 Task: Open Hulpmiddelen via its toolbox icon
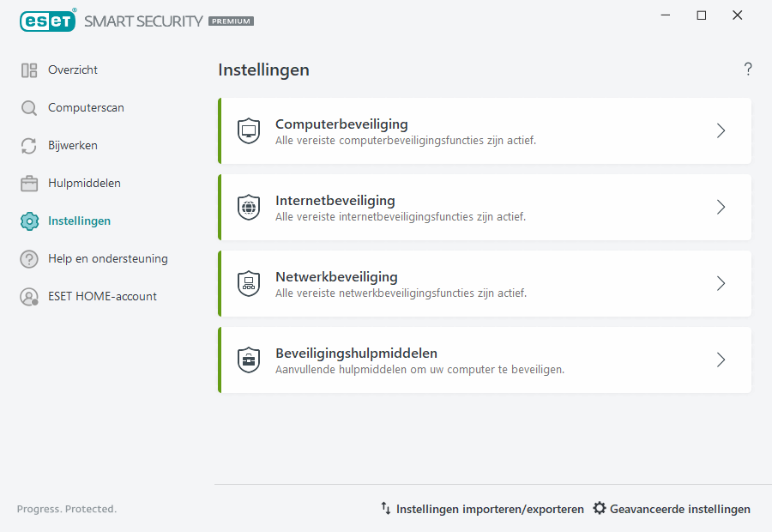(x=28, y=183)
